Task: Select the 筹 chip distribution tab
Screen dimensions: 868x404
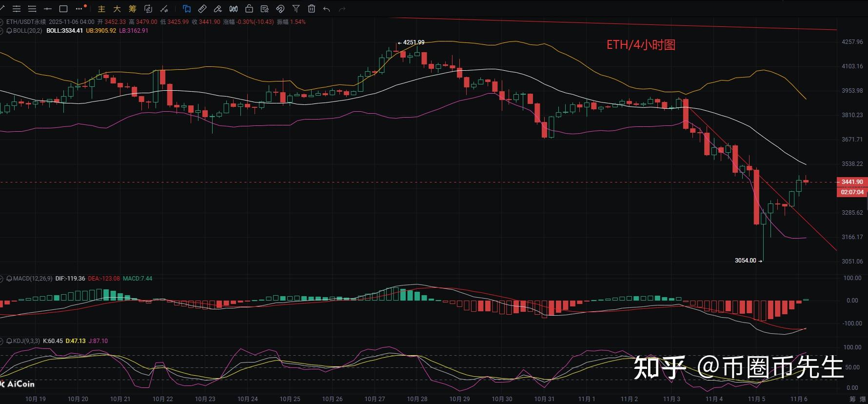Action: point(133,9)
